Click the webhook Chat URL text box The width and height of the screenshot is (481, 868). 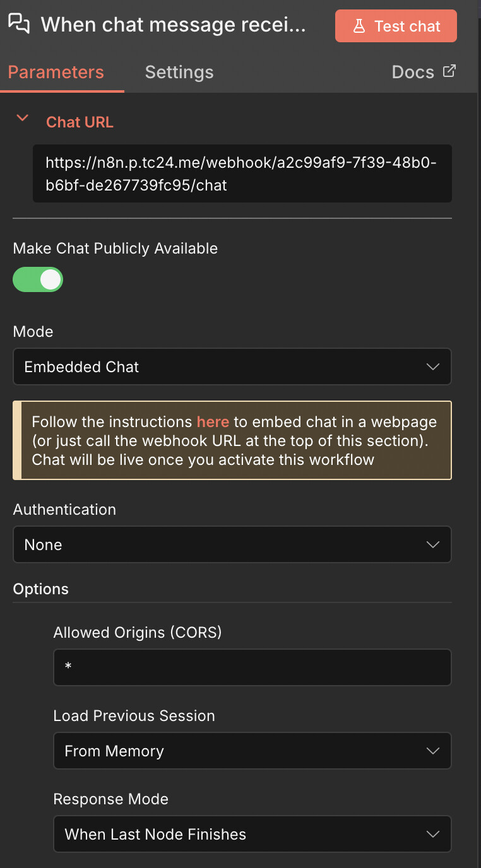click(242, 173)
